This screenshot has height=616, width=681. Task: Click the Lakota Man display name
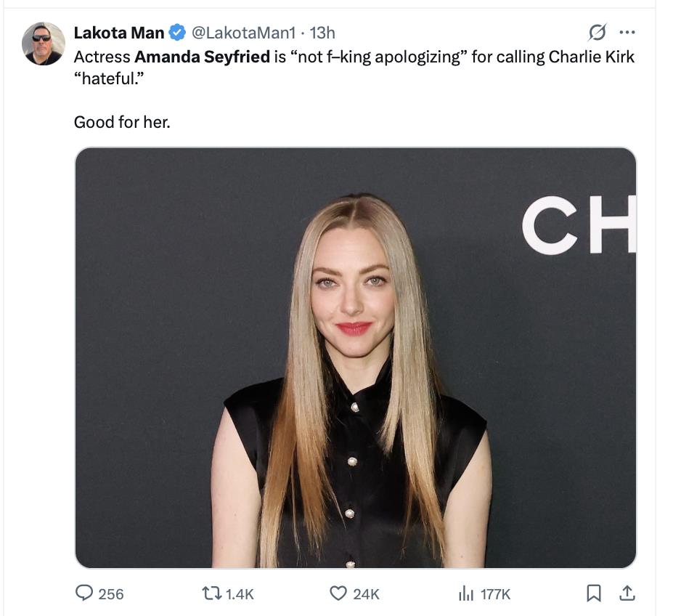click(x=118, y=33)
